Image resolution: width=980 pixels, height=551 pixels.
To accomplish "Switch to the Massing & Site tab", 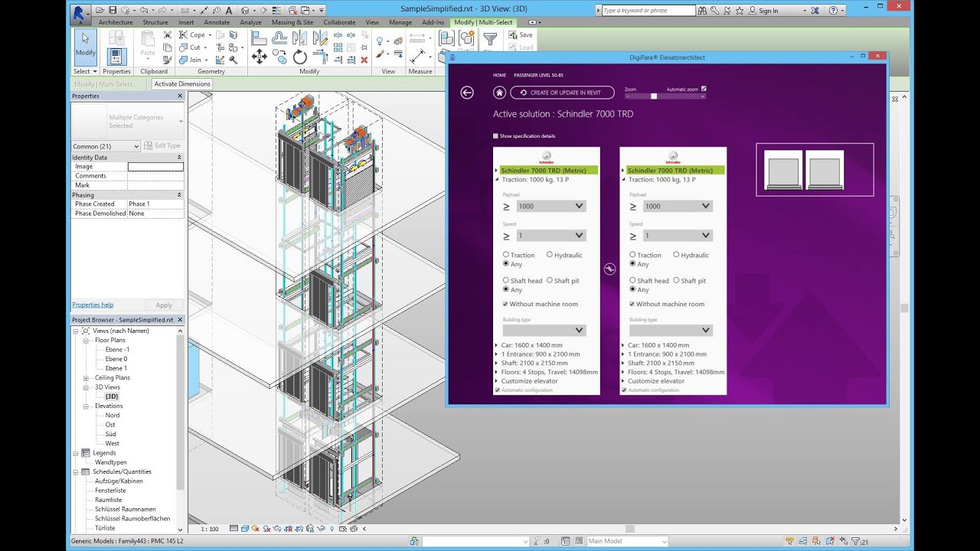I will click(x=292, y=22).
